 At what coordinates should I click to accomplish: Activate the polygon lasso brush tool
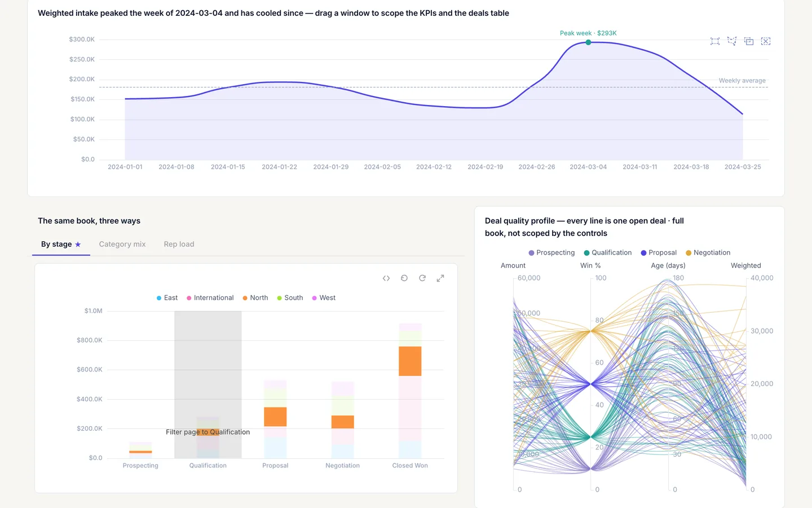tap(732, 41)
